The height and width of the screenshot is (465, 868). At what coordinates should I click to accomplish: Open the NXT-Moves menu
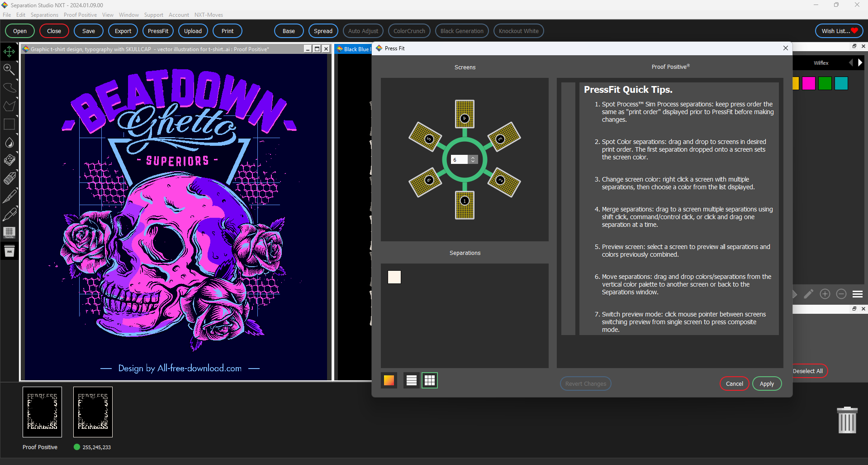point(209,15)
